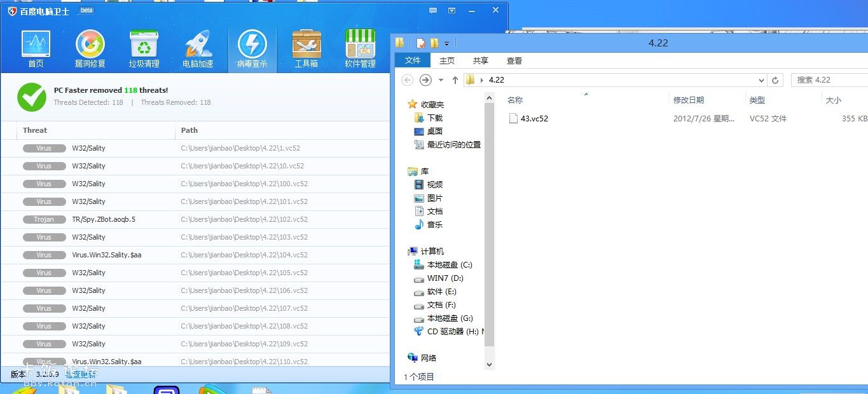The width and height of the screenshot is (868, 394).
Task: Open the Customize Quick Access Toolbar dropdown
Action: pyautogui.click(x=446, y=44)
